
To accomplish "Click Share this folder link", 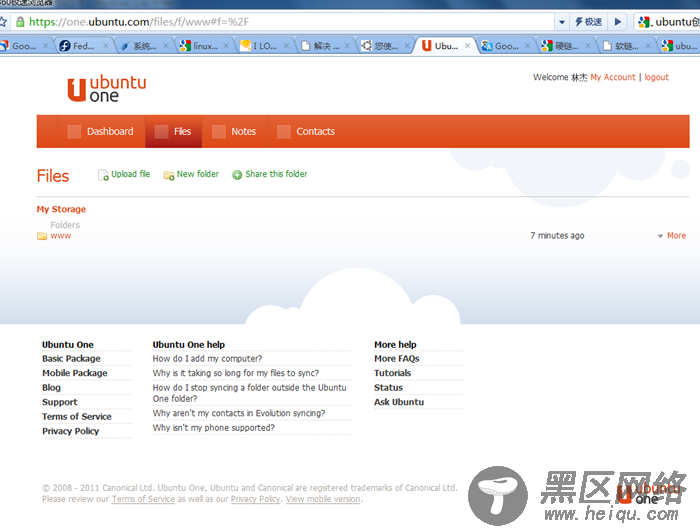I will point(276,174).
